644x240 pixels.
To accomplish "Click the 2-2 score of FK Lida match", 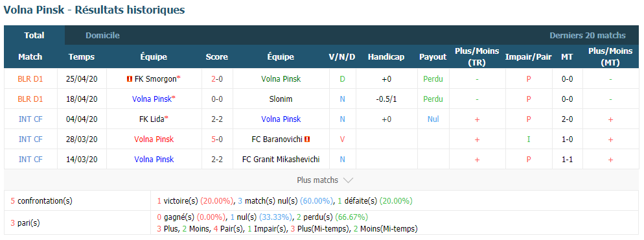I will click(x=217, y=119).
